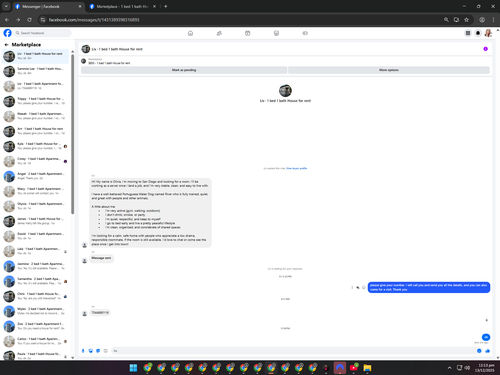The image size is (500, 375).
Task: Send a thumbs-up like
Action: tap(488, 351)
